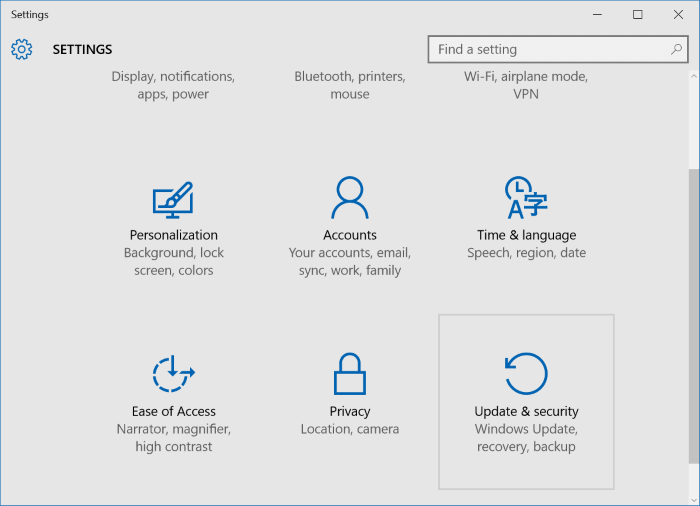700x506 pixels.
Task: Select the 'Ease of Access' title text
Action: [x=173, y=411]
